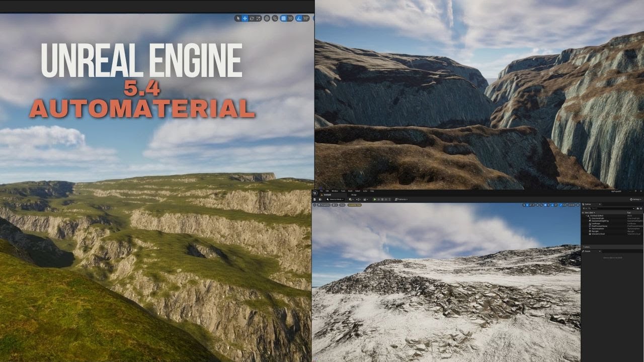Open the add content dropdown in editor toolbar

pos(351,200)
